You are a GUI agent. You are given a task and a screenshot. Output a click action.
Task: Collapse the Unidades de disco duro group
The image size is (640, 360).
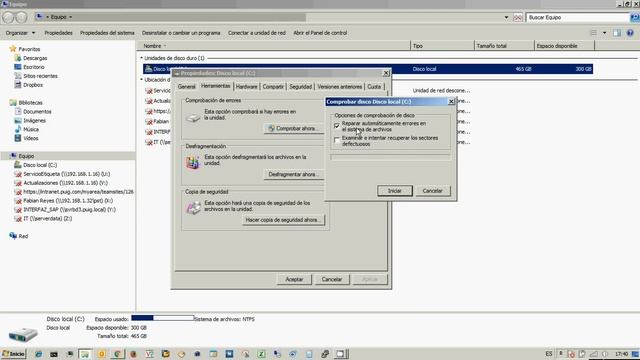click(142, 58)
